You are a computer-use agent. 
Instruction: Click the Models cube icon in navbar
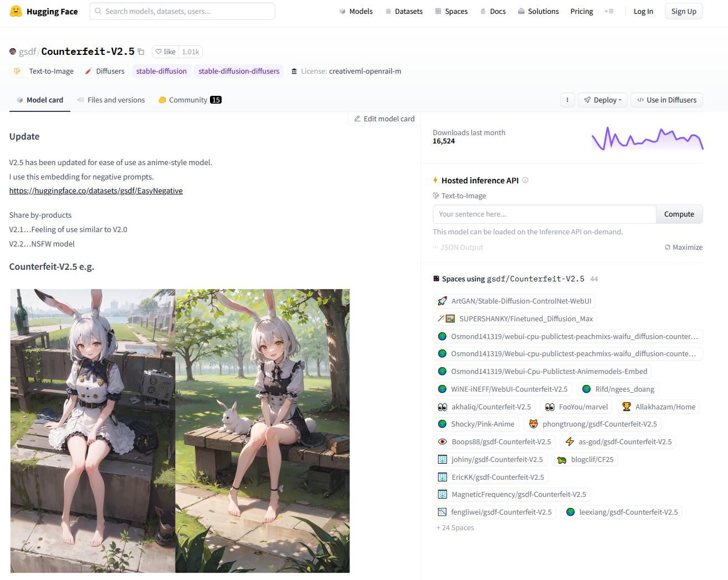[x=342, y=11]
